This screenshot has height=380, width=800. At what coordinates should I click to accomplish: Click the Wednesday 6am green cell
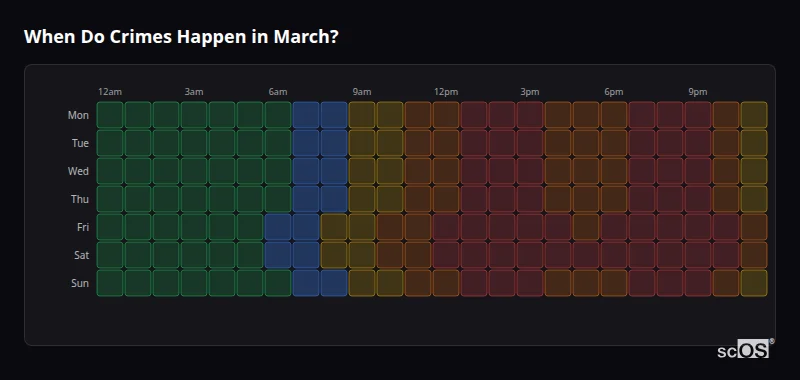278,171
